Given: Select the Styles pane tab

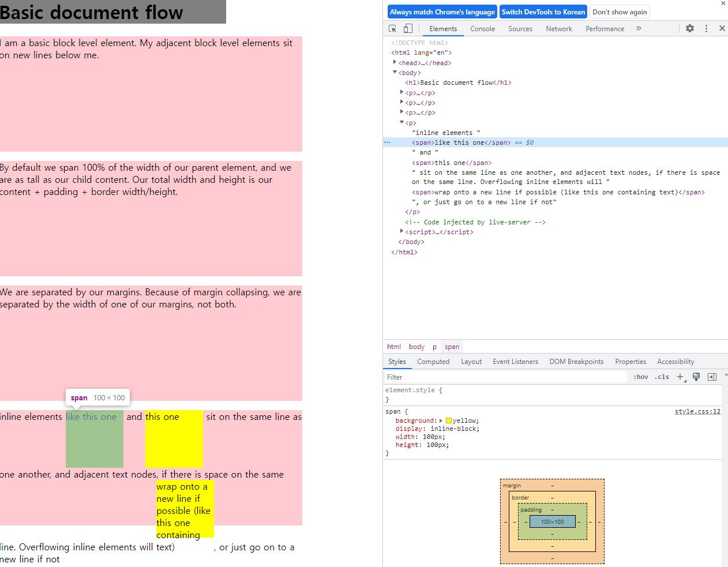Looking at the screenshot, I should pos(397,362).
